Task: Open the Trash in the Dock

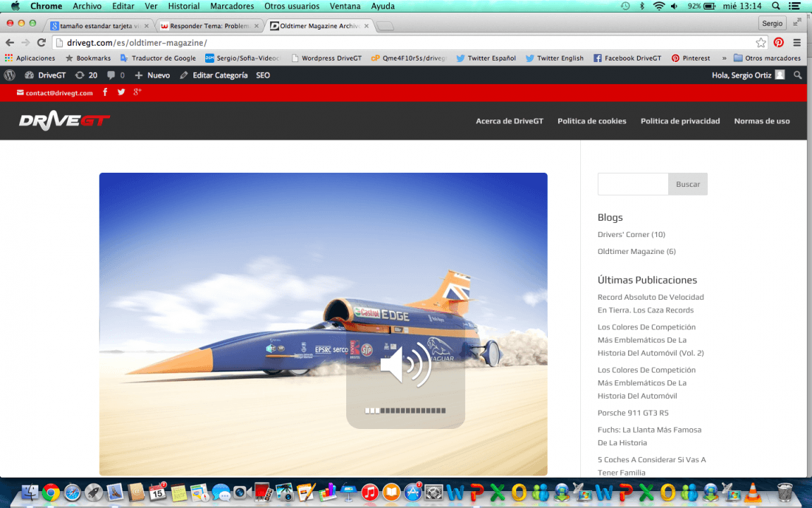Action: pos(785,492)
